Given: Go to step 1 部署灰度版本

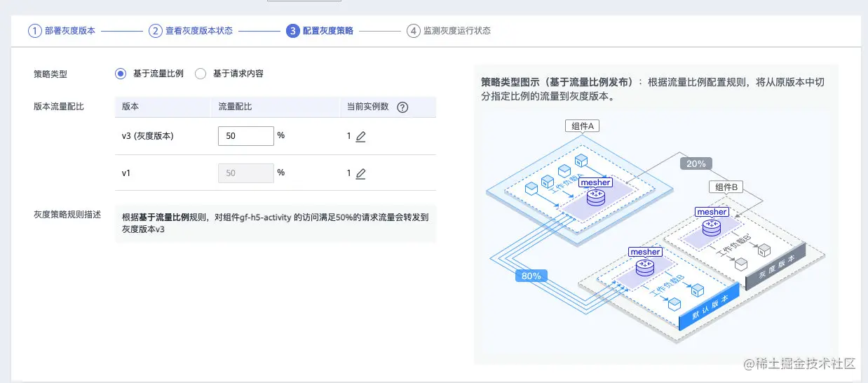Looking at the screenshot, I should (x=62, y=31).
